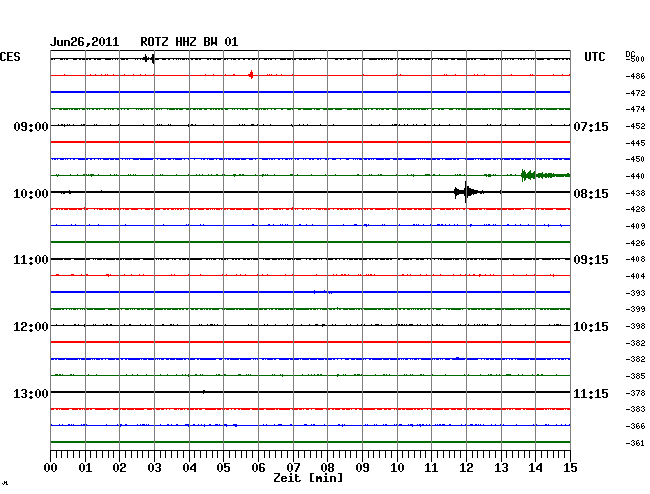Click the DC offset value -426
The width and height of the screenshot is (650, 494).
coord(635,243)
